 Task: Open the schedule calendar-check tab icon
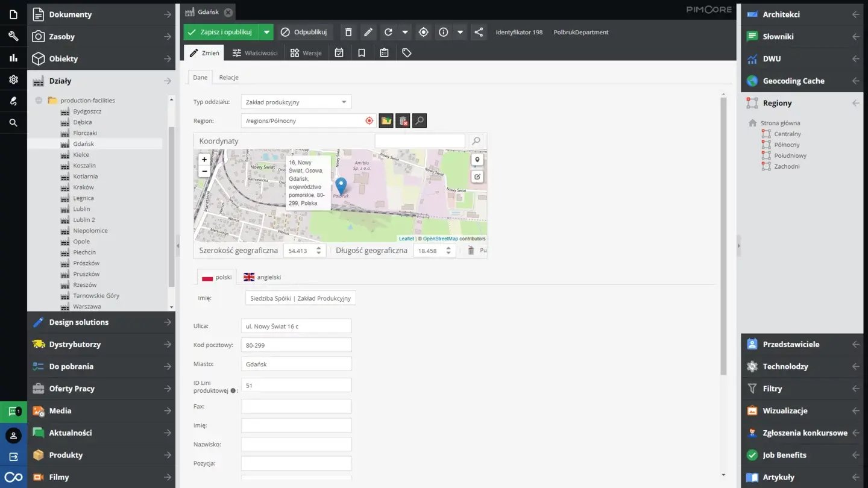pos(339,53)
